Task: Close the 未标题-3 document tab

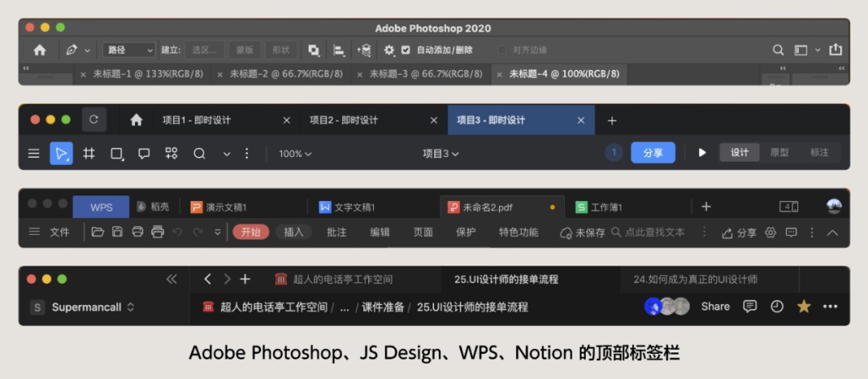Action: [359, 74]
